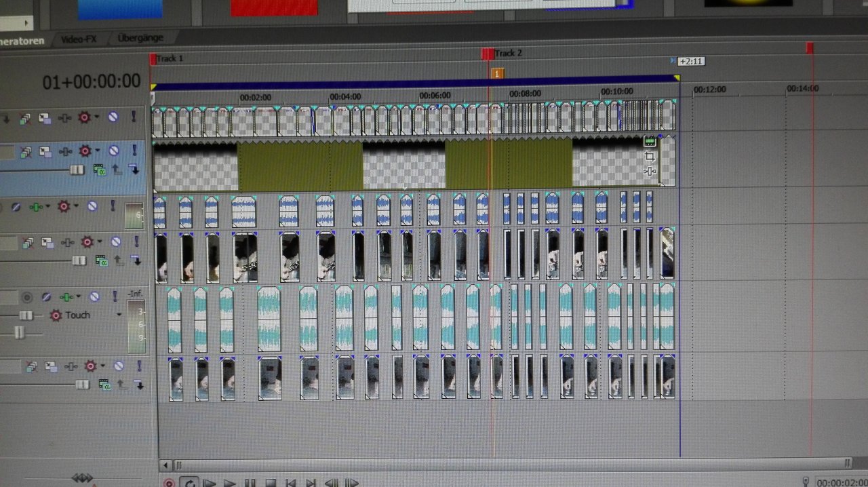
Task: Pause playback
Action: click(250, 483)
